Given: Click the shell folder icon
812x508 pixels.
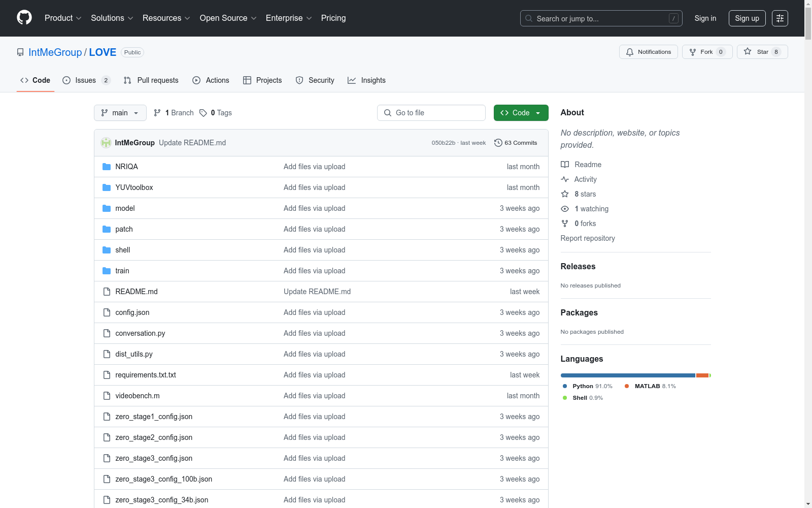Looking at the screenshot, I should pos(107,250).
